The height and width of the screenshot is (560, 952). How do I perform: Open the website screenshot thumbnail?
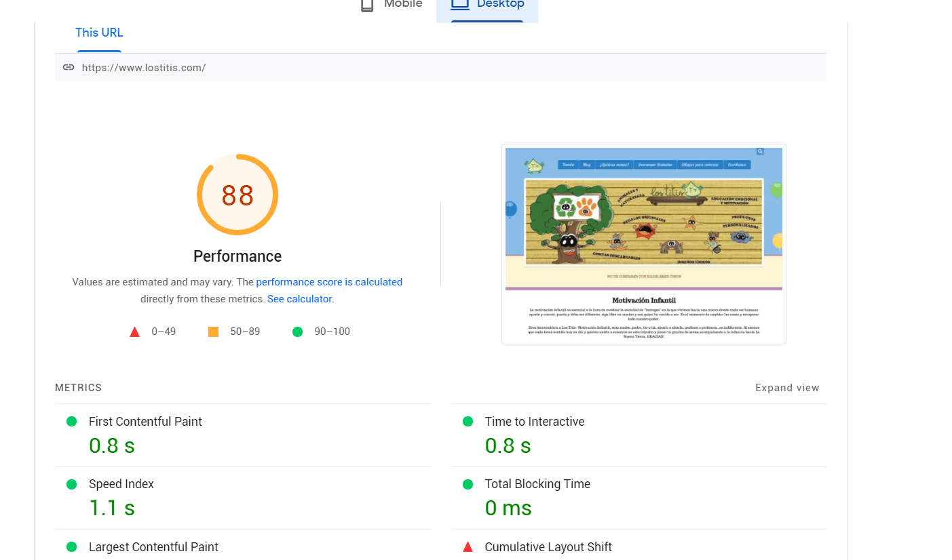point(644,244)
